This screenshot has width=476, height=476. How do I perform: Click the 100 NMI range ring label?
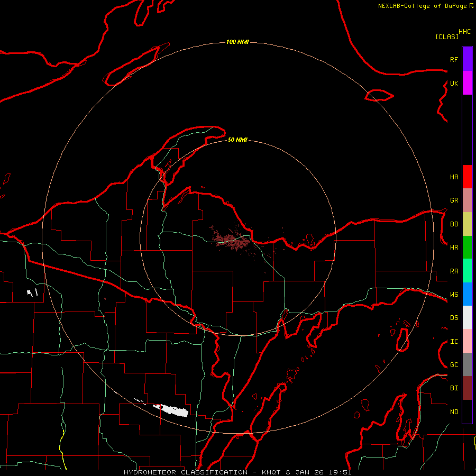pos(237,42)
